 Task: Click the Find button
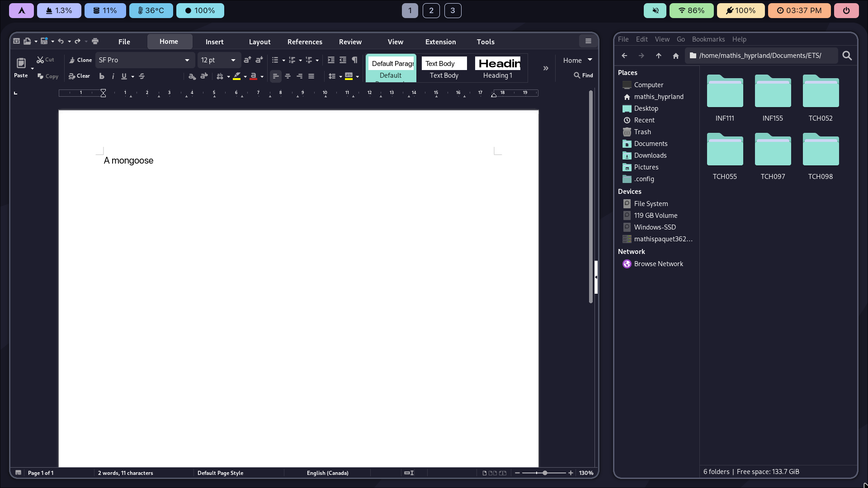pos(583,75)
